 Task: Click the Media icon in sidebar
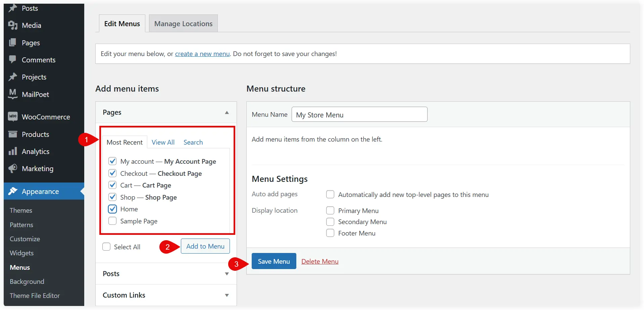click(x=13, y=25)
